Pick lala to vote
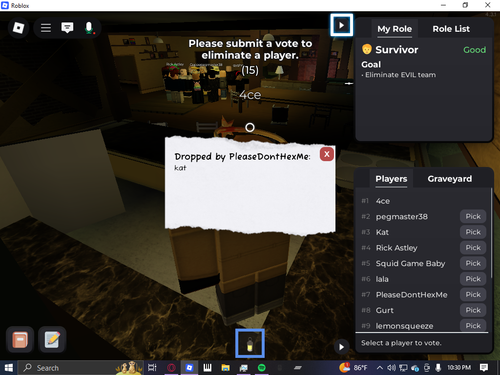The width and height of the screenshot is (500, 375). 473,279
